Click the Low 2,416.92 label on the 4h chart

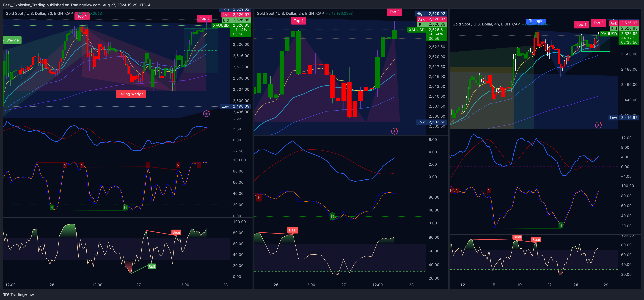point(624,118)
